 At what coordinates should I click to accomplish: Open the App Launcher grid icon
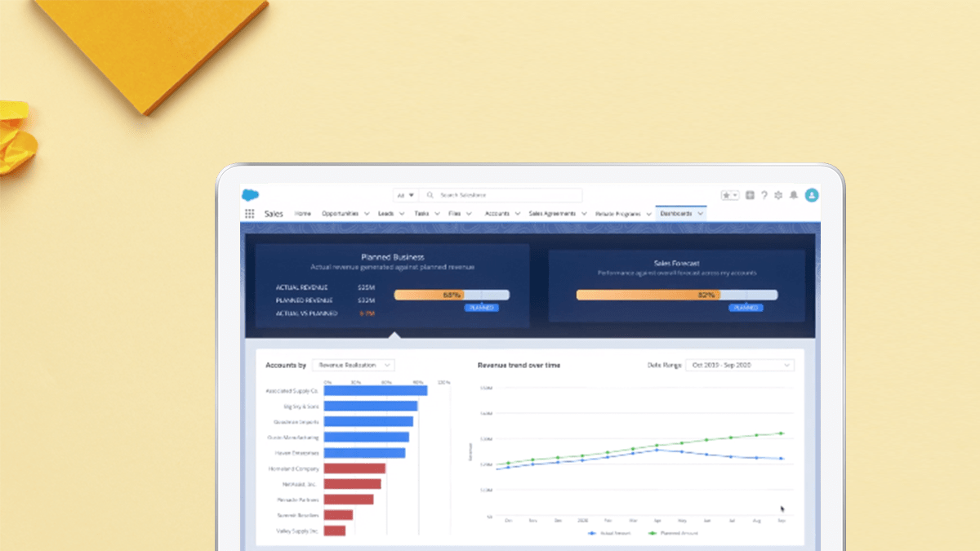click(250, 214)
